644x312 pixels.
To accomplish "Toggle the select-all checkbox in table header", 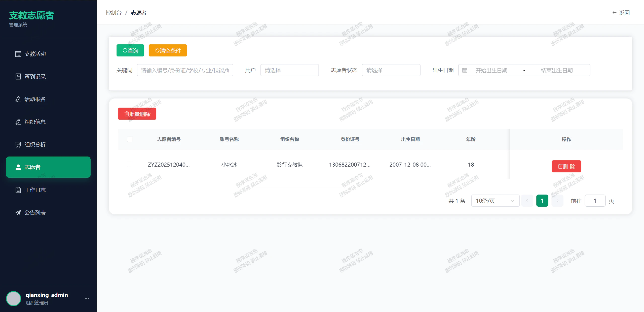I will 130,139.
